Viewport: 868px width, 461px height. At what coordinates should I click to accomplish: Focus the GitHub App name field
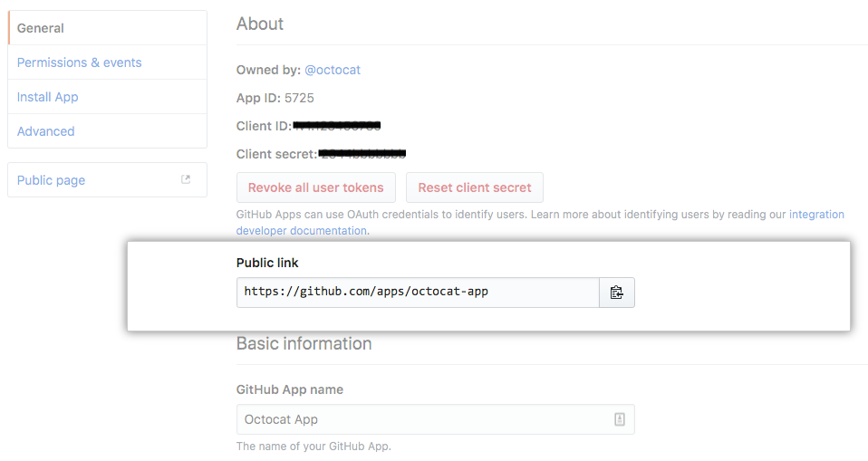coord(426,419)
